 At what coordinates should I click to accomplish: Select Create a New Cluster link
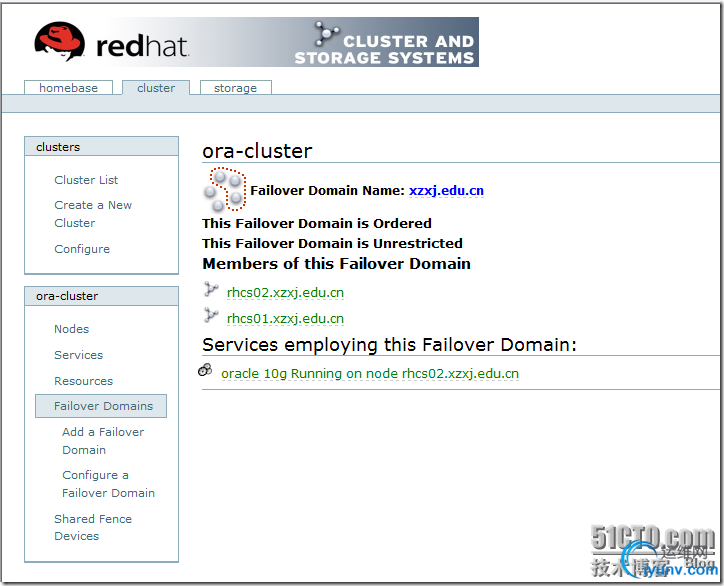[x=93, y=214]
